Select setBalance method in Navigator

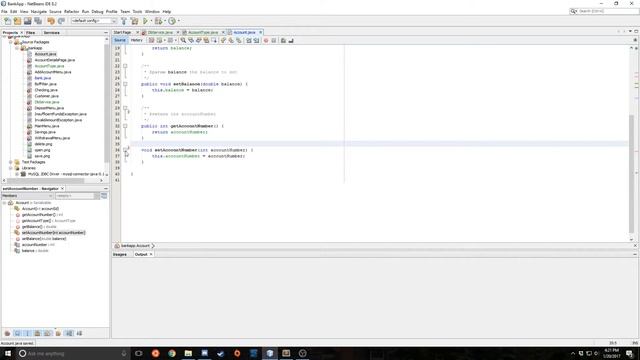point(44,239)
